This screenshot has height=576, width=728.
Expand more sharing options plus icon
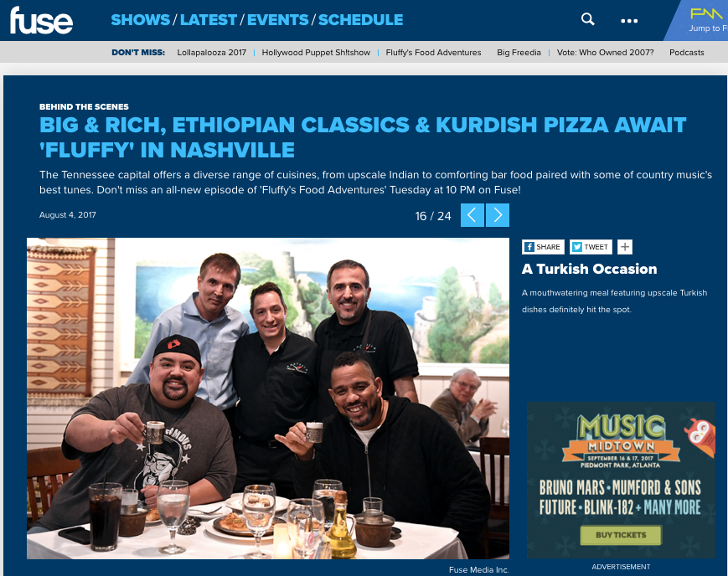pos(625,247)
